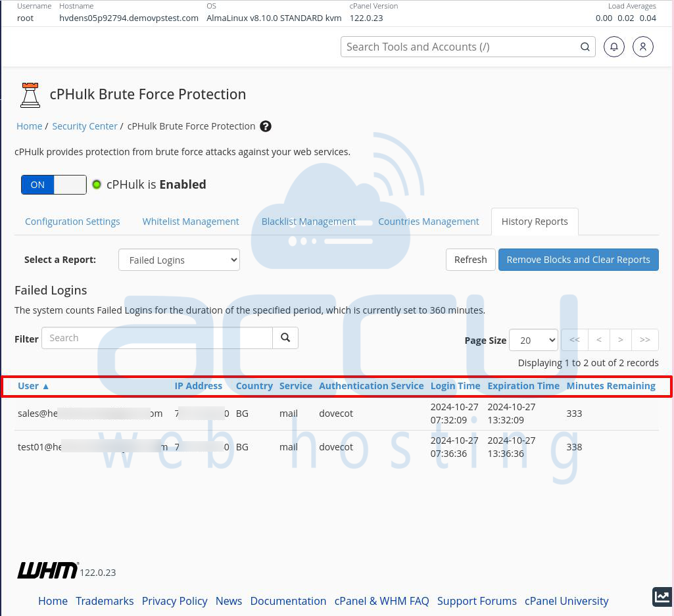Sort the table by Expiration Time
Image resolution: width=674 pixels, height=616 pixels.
pos(523,386)
